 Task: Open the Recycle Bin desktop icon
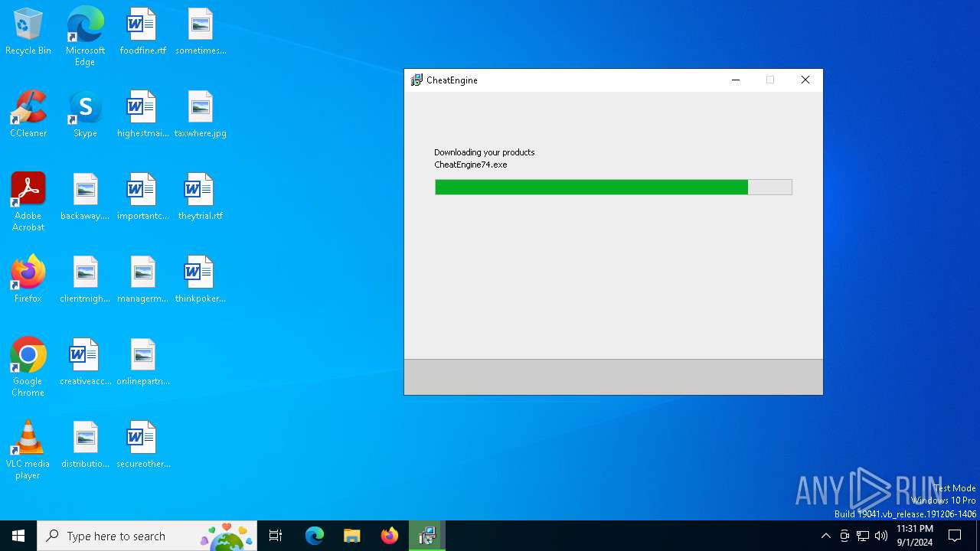tap(28, 32)
